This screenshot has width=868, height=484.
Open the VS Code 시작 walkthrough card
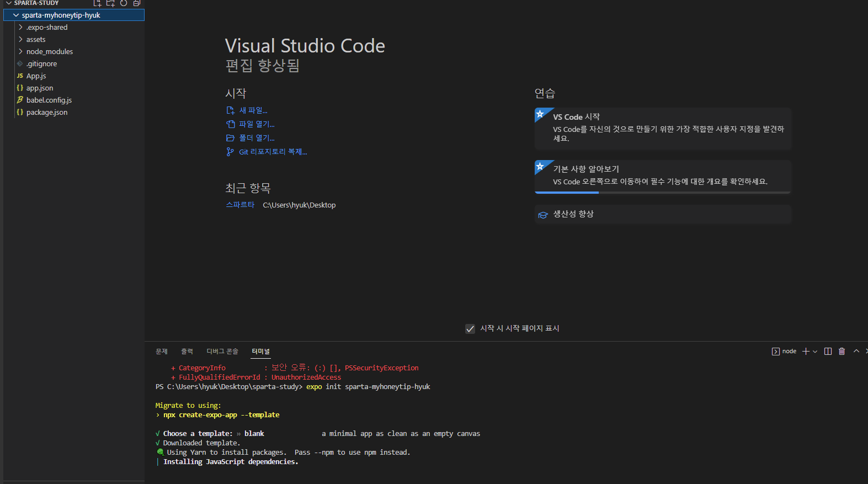click(663, 129)
